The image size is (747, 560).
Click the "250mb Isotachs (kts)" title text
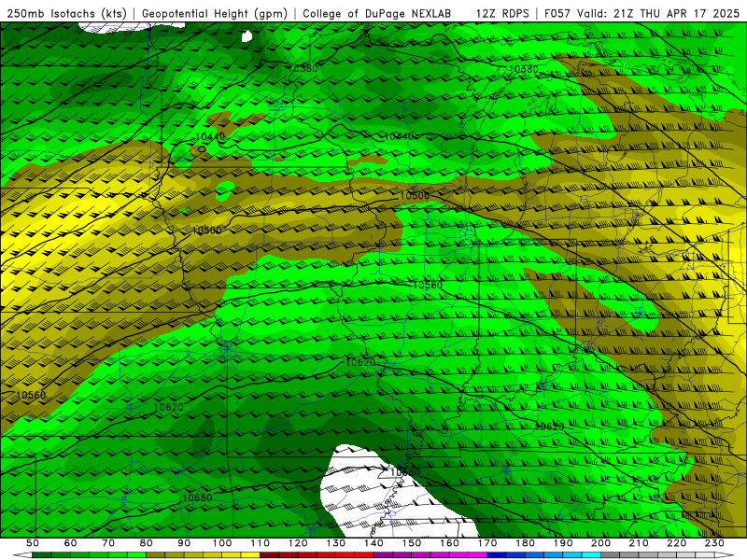66,13
